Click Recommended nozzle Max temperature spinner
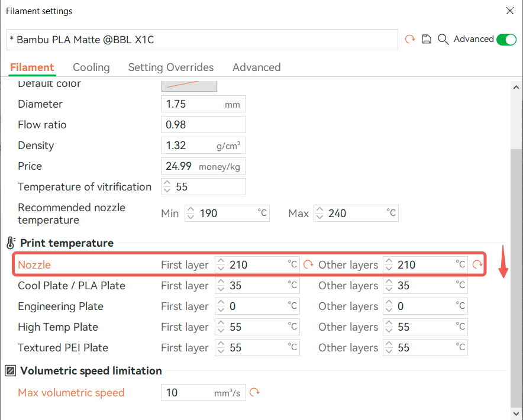 pyautogui.click(x=319, y=213)
